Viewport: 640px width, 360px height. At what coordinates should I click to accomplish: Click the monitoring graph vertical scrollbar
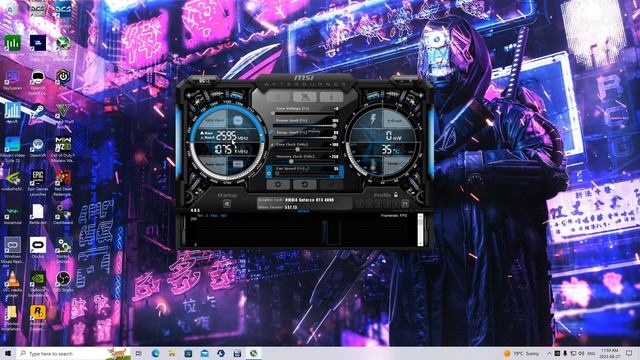tap(420, 230)
